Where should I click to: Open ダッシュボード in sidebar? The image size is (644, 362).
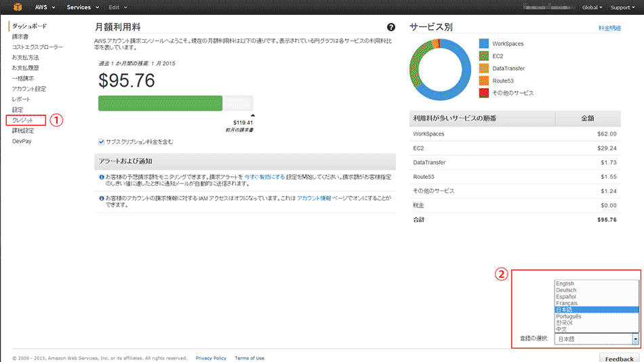tap(29, 26)
